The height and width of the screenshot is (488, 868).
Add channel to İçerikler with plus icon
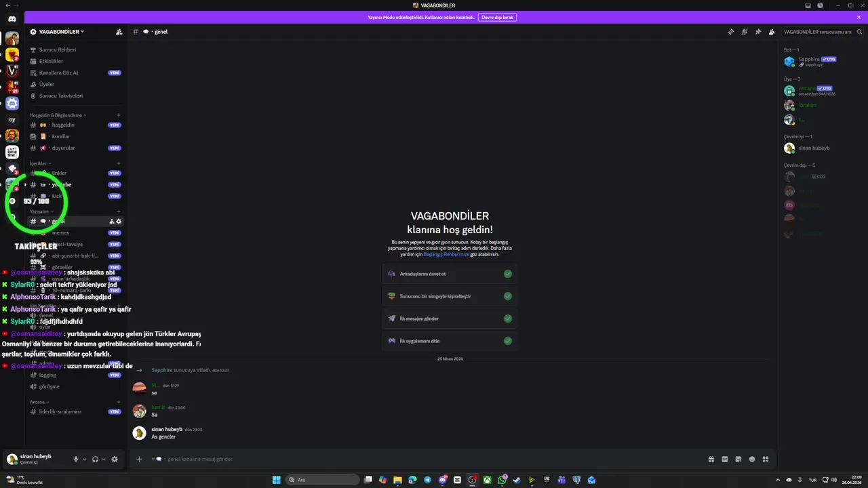[x=119, y=163]
